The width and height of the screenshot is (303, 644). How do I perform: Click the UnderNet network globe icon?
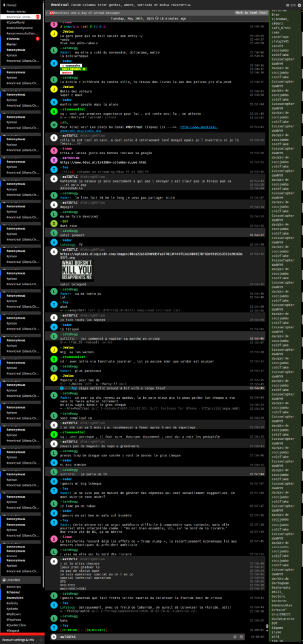(x=3, y=580)
